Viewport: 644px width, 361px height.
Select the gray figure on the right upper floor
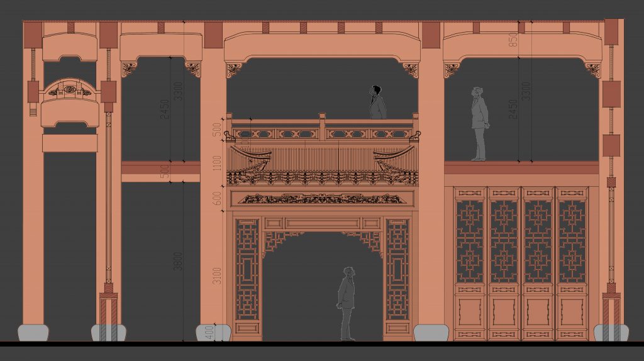pos(479,124)
